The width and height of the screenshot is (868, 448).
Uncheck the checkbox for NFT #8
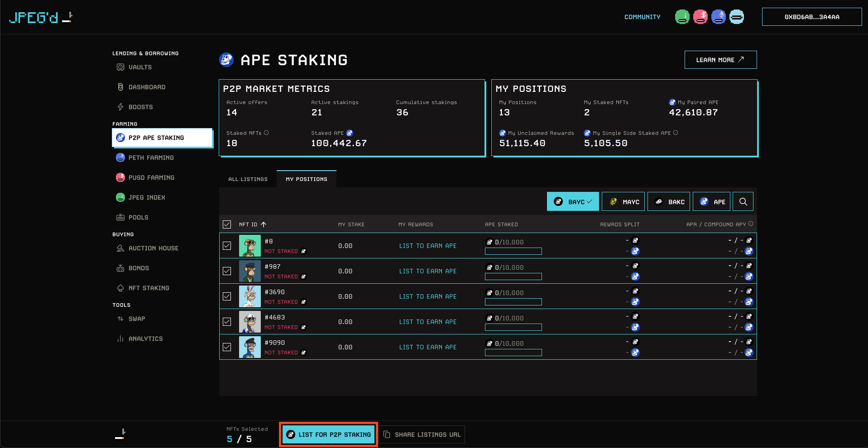227,246
